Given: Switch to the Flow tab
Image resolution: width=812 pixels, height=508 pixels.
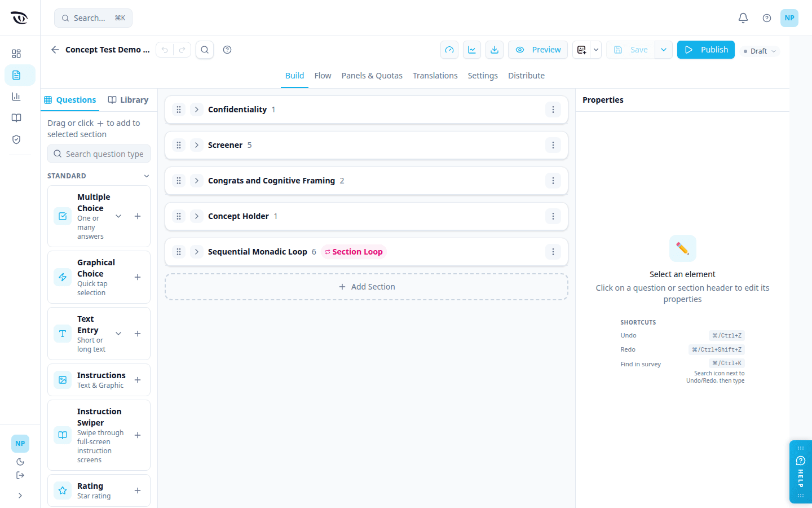Looking at the screenshot, I should 323,76.
